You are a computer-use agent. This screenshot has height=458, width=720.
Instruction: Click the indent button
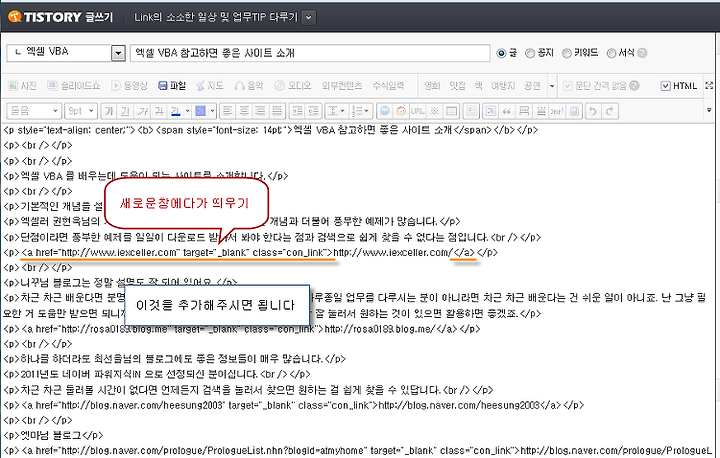[x=297, y=111]
